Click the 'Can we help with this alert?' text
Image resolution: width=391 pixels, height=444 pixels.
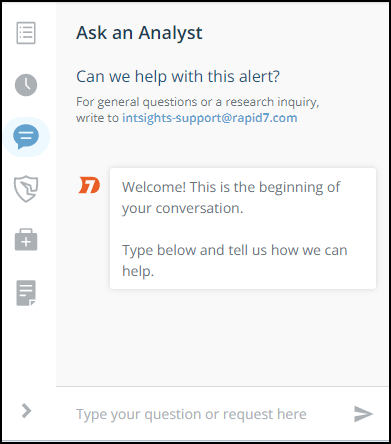tap(178, 77)
